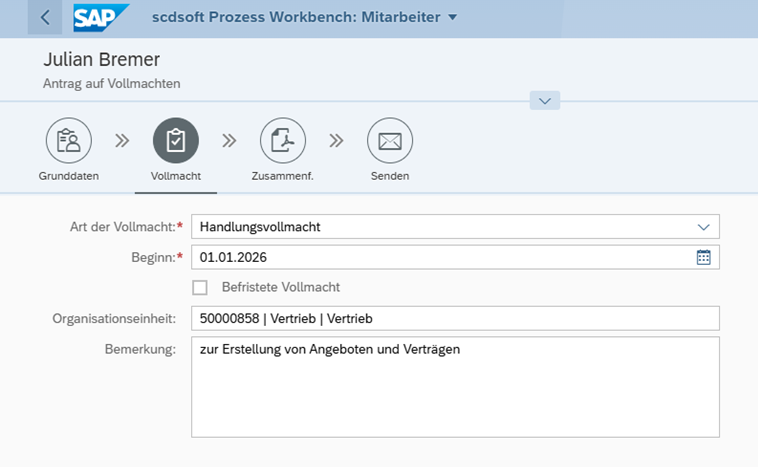Select the Vollmacht clipboard step icon
This screenshot has height=467, width=758.
click(x=176, y=141)
